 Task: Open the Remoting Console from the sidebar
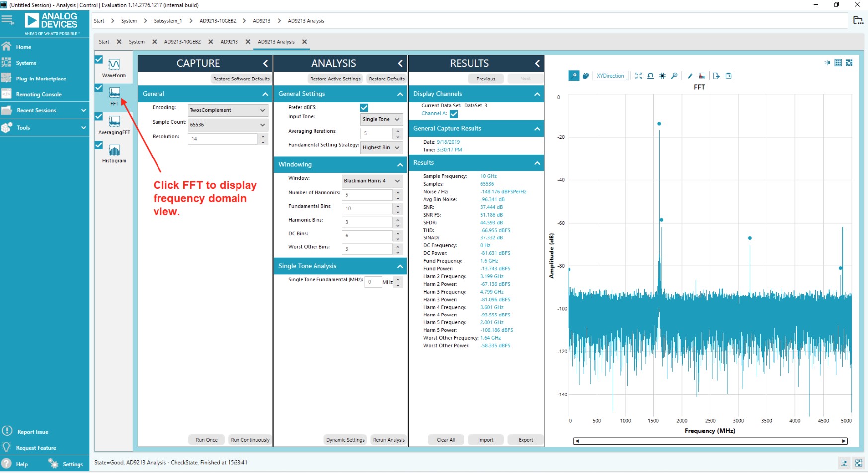click(38, 94)
